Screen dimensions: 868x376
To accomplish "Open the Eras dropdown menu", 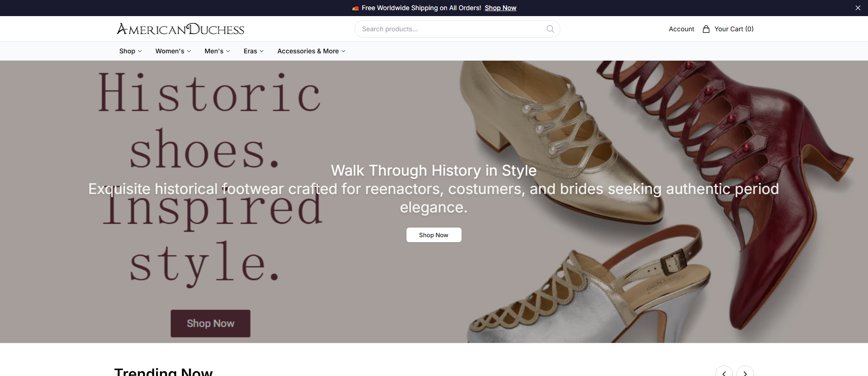I will pyautogui.click(x=254, y=51).
